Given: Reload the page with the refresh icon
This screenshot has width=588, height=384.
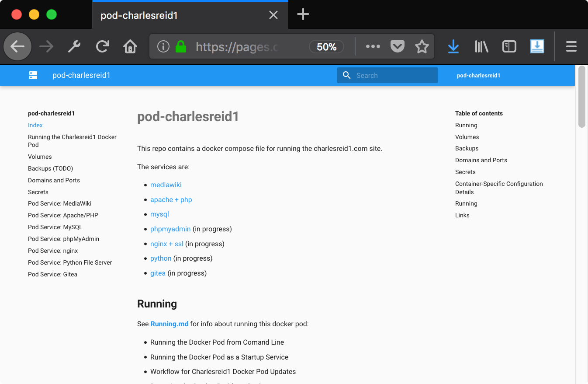Looking at the screenshot, I should pyautogui.click(x=103, y=46).
